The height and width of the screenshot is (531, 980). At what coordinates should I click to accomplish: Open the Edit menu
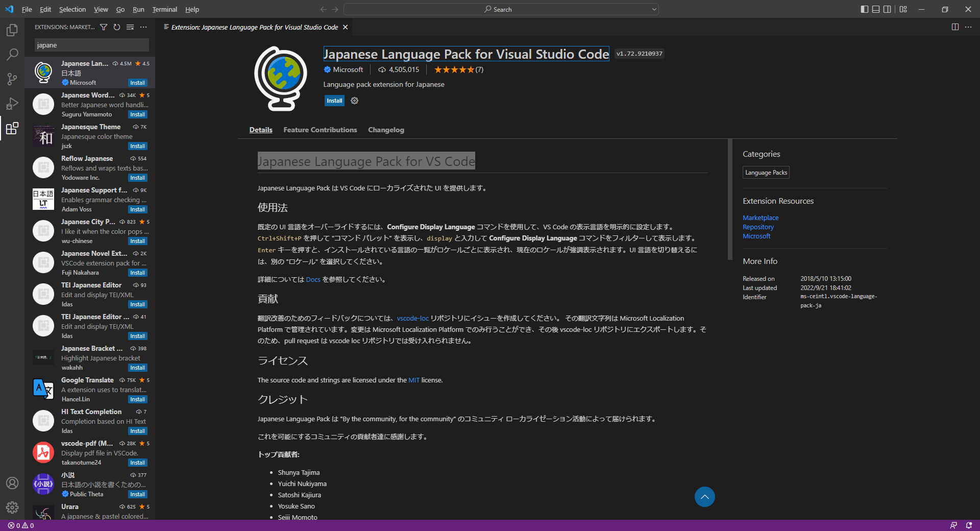(45, 9)
